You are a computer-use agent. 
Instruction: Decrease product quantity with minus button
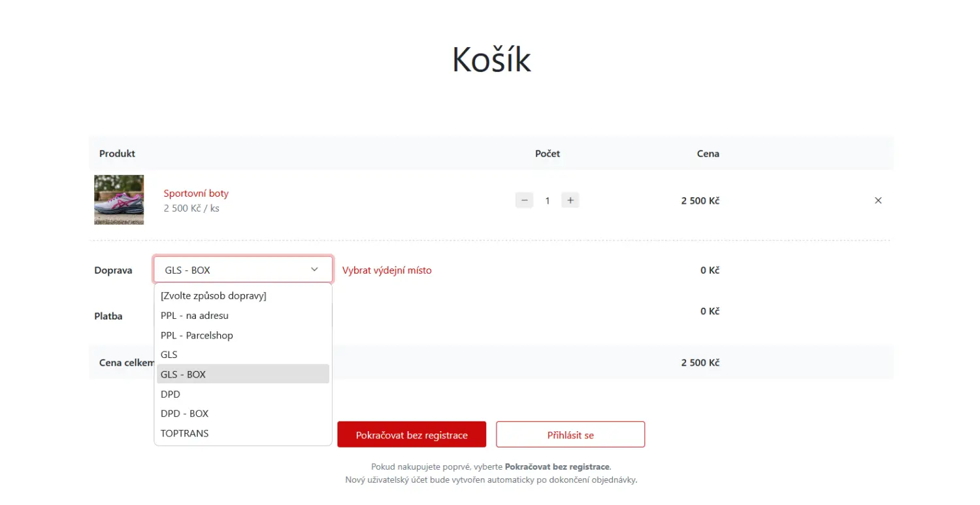(524, 201)
